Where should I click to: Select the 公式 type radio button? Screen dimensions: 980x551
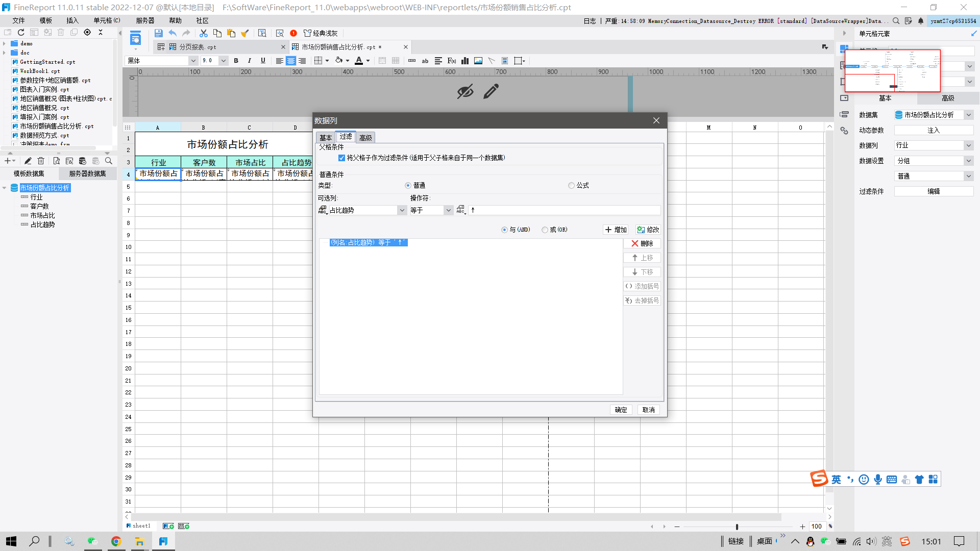[x=571, y=186]
